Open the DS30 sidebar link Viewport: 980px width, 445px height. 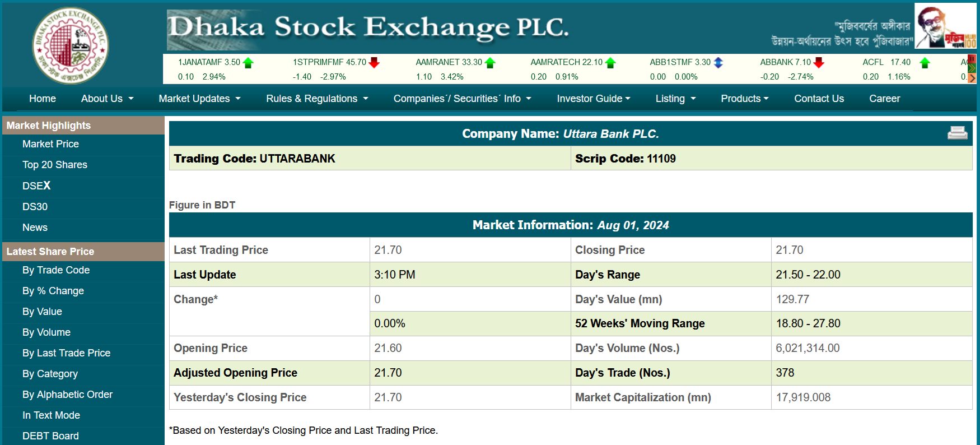tap(35, 207)
